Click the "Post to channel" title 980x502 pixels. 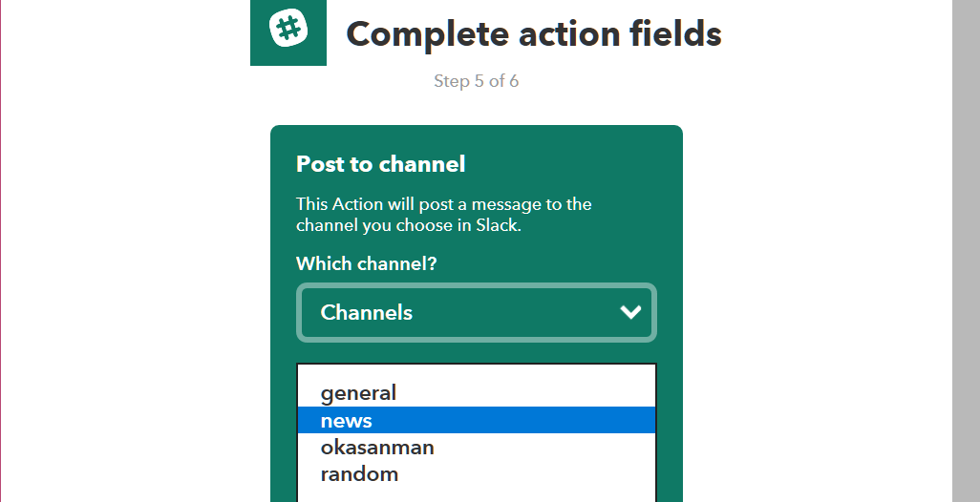tap(380, 164)
